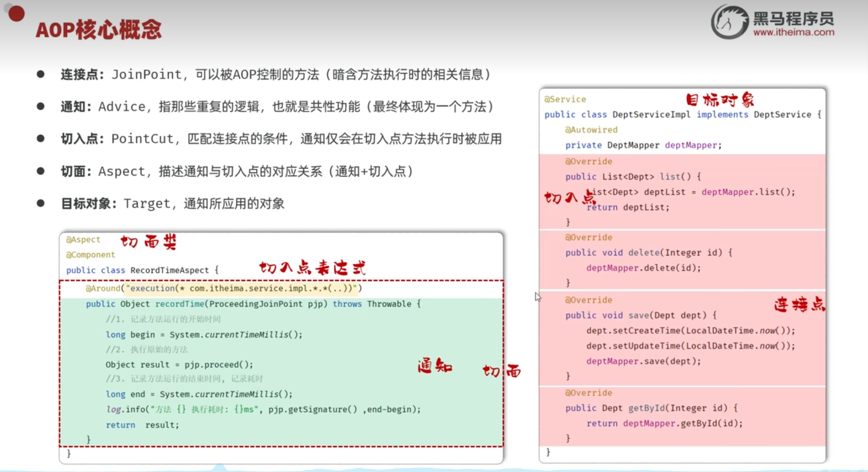This screenshot has height=472, width=868.
Task: Click the dashed red border around Around block
Action: click(280, 280)
